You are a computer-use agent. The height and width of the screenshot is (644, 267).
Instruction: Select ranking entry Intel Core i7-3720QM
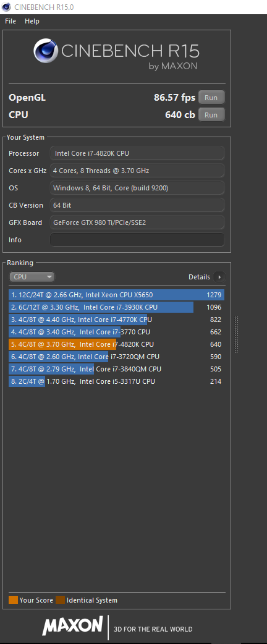(117, 357)
